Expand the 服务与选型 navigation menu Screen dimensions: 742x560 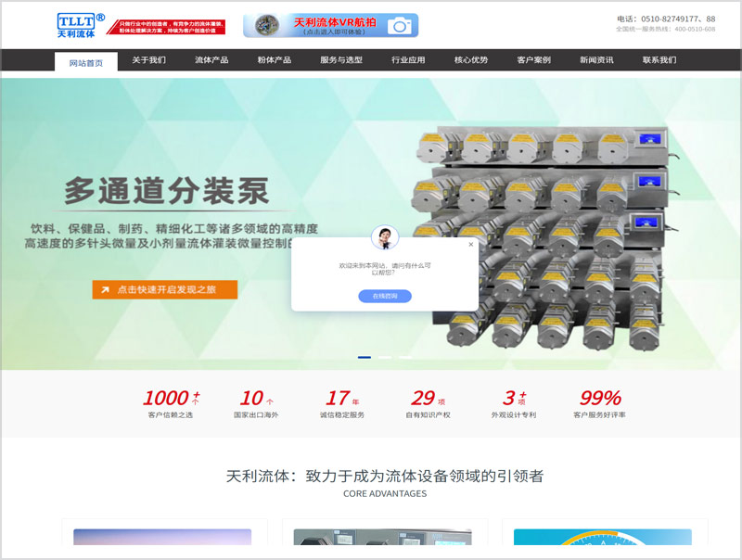click(341, 60)
